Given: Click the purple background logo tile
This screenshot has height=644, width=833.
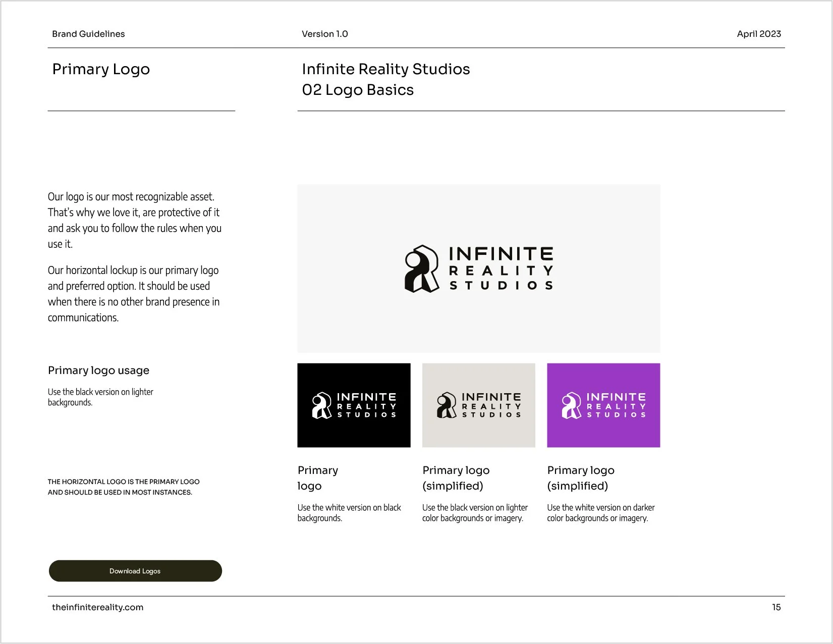Looking at the screenshot, I should click(x=603, y=405).
